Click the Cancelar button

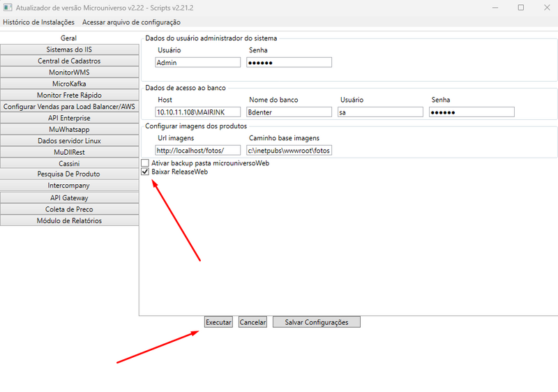252,322
